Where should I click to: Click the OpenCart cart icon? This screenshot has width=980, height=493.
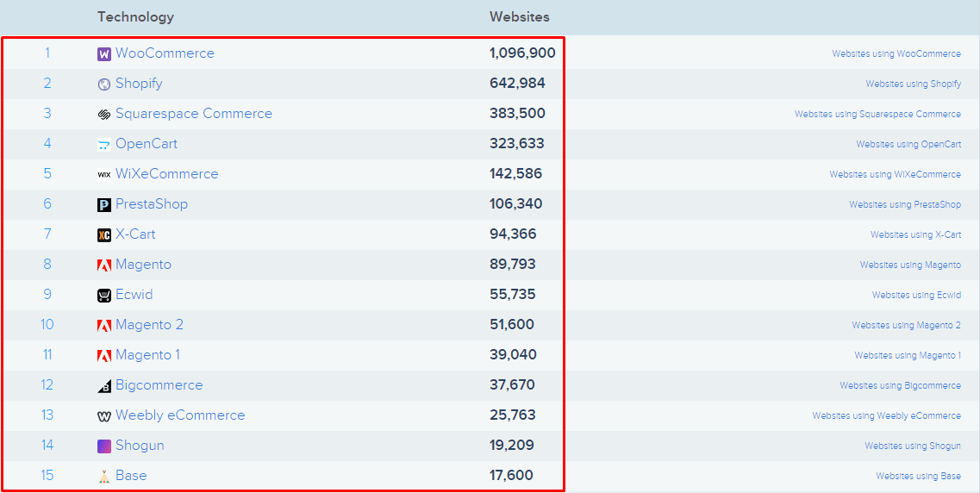click(x=104, y=145)
